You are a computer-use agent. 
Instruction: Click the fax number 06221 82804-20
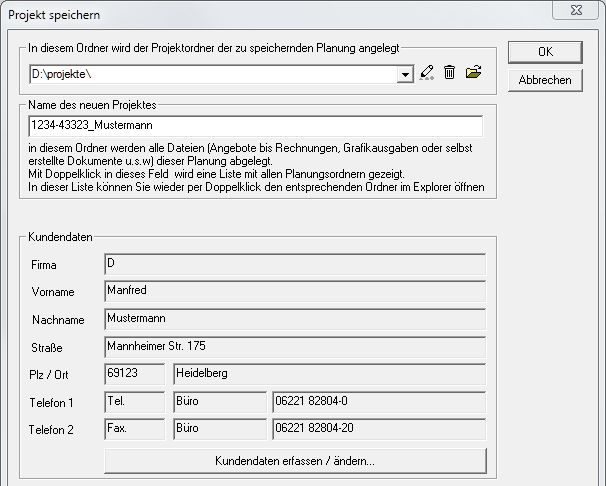pos(378,429)
